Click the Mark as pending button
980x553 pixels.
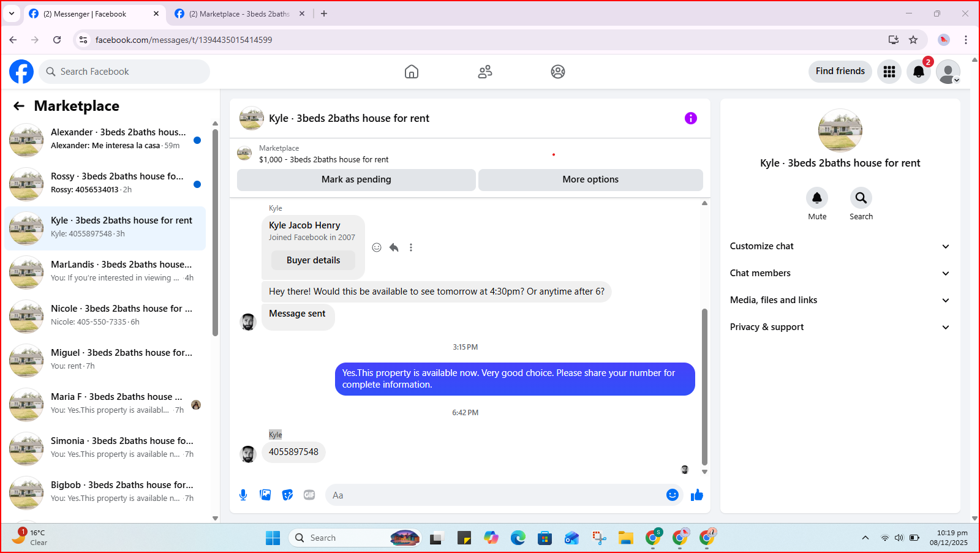point(356,179)
